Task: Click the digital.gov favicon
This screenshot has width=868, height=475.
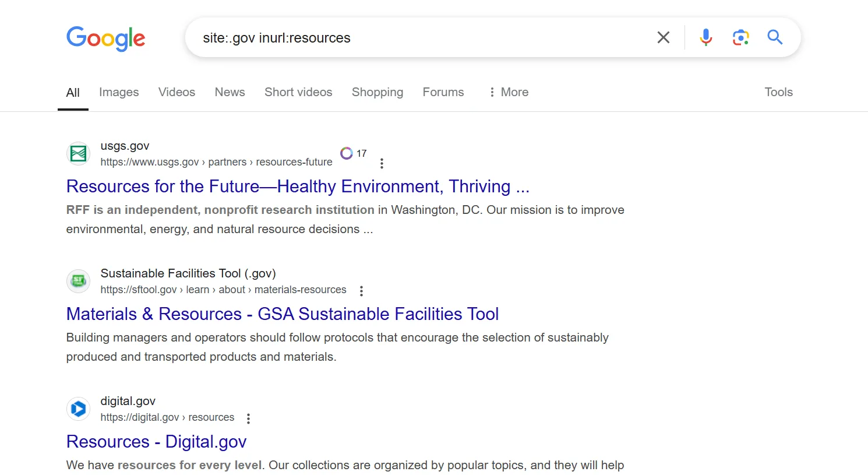Action: coord(78,409)
